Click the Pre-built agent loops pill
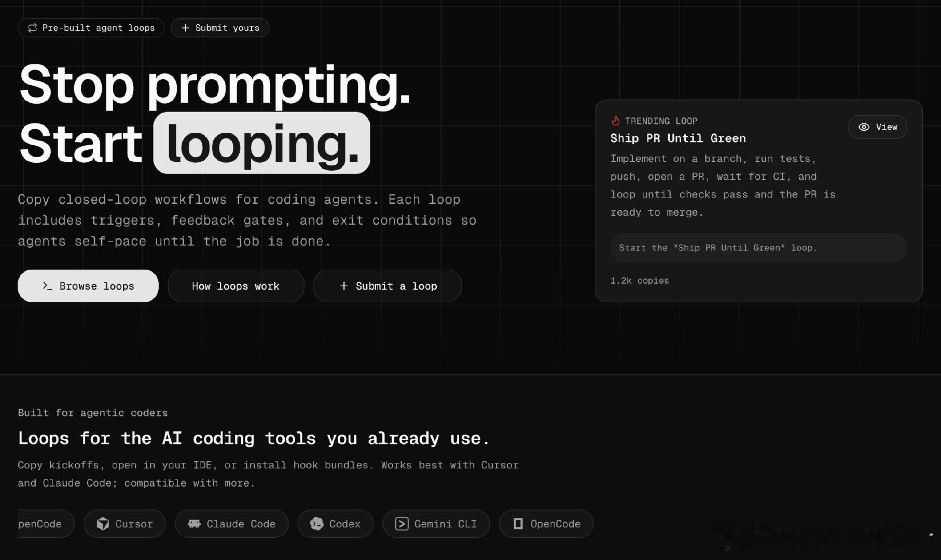Image resolution: width=941 pixels, height=560 pixels. tap(91, 28)
